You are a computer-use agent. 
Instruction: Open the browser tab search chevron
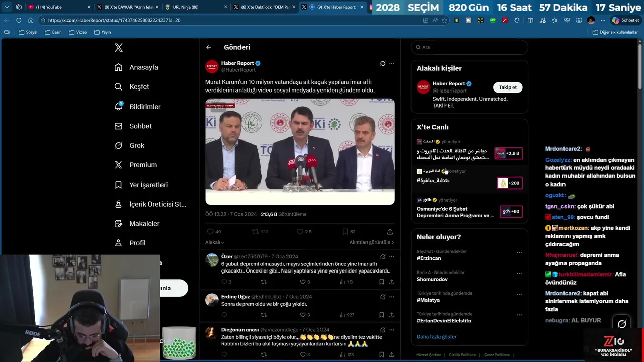coord(7,7)
